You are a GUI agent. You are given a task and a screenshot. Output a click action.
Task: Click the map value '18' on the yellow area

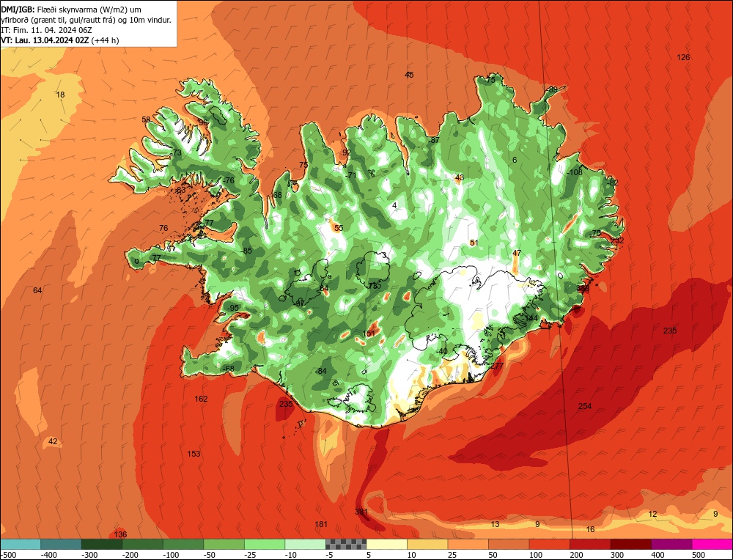[x=60, y=95]
